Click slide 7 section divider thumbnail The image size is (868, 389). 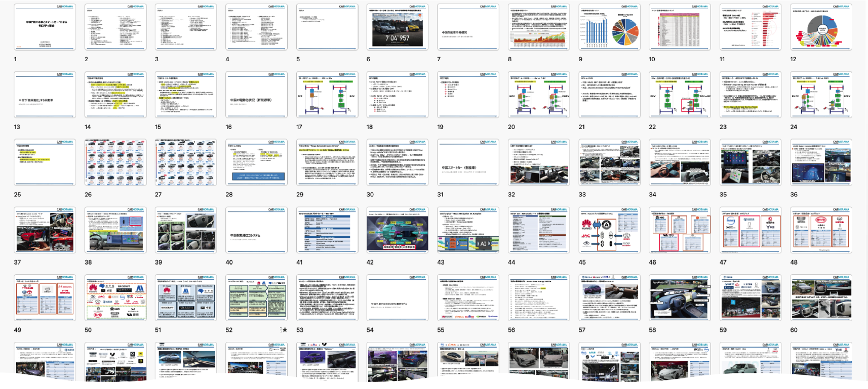468,27
